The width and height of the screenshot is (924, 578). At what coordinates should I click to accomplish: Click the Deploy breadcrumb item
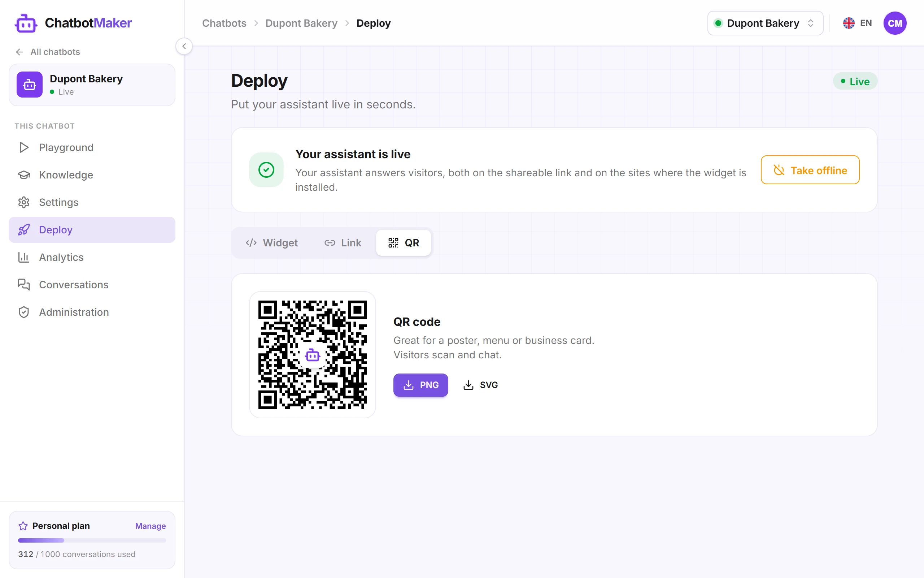click(374, 23)
